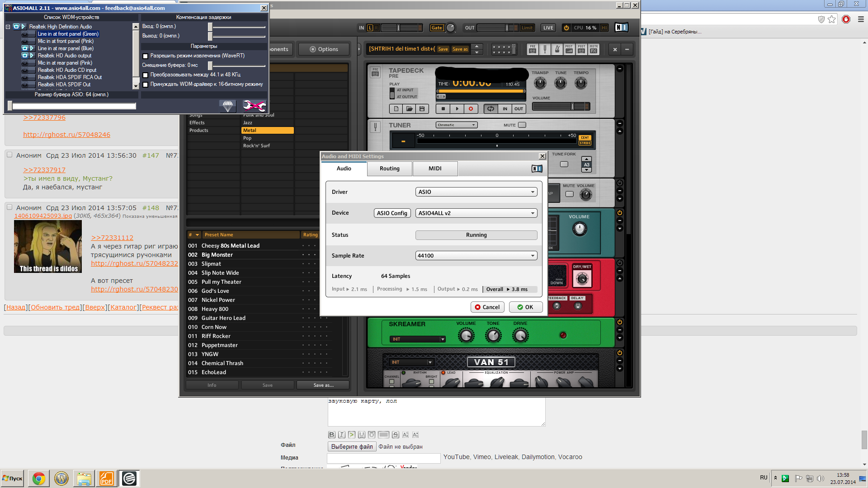Open the snapshot grid selector in toolbar
Screen dimensions: 868x488
pos(504,49)
